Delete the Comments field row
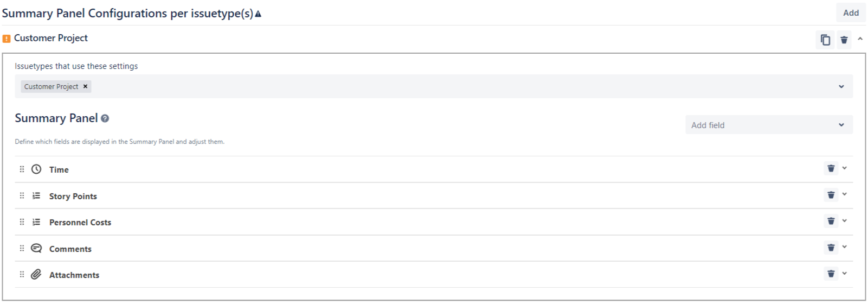Image resolution: width=868 pixels, height=303 pixels. [831, 248]
